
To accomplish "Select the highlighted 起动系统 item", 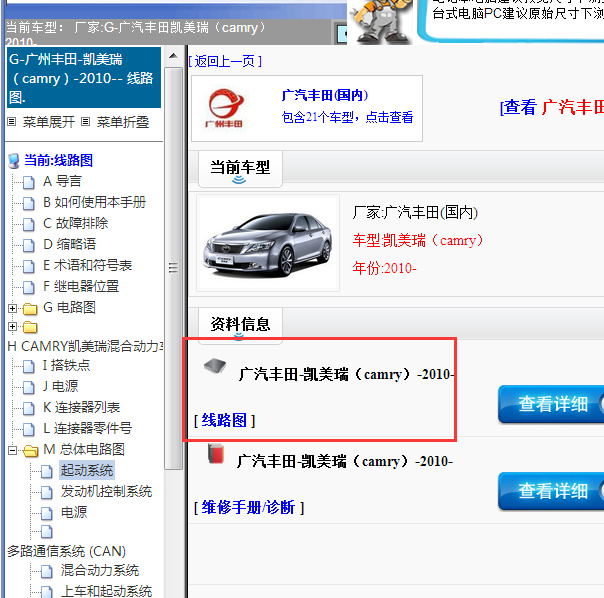I will 87,470.
